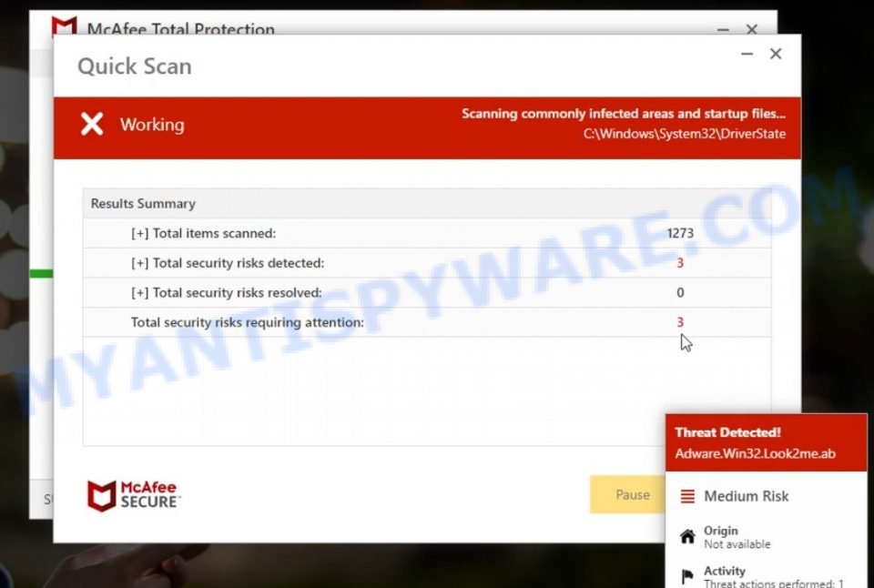Click the McAfee logo in the Total Protection window

(64, 25)
